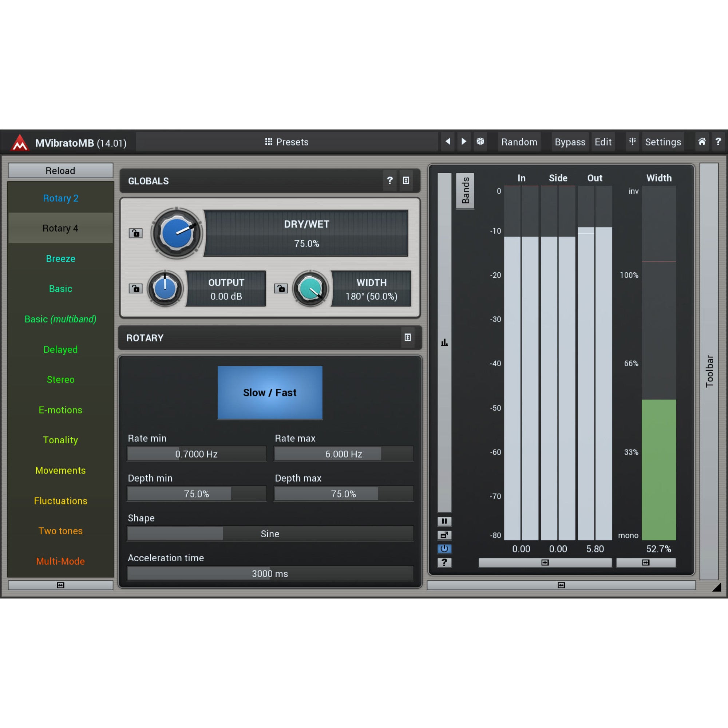Click the window resize corner handle
This screenshot has width=728, height=728.
[717, 587]
